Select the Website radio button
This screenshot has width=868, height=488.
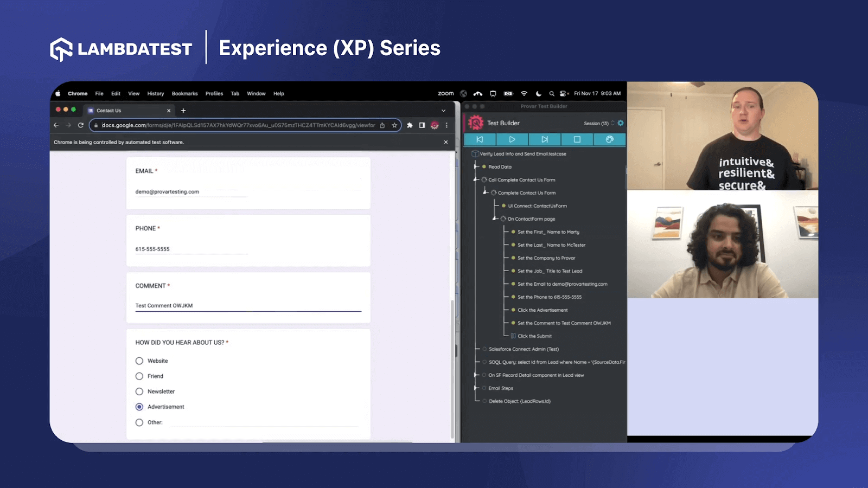coord(139,361)
